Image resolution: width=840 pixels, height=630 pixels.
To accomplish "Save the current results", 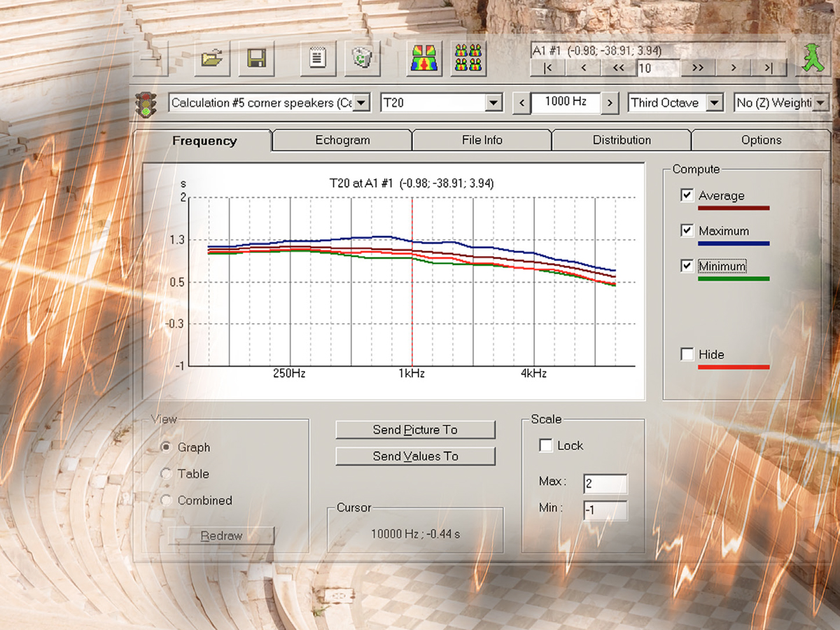I will (256, 59).
